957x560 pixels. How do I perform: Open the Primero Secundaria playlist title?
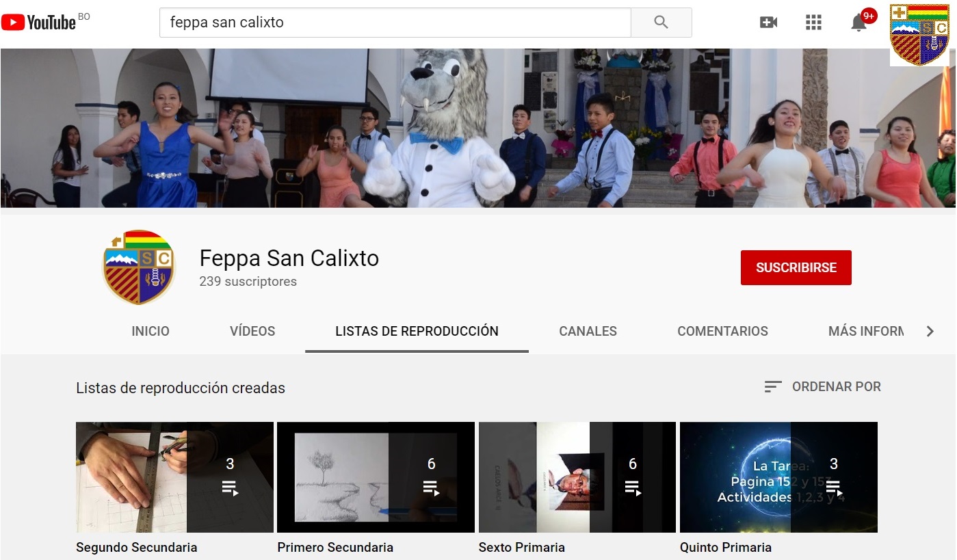point(335,548)
